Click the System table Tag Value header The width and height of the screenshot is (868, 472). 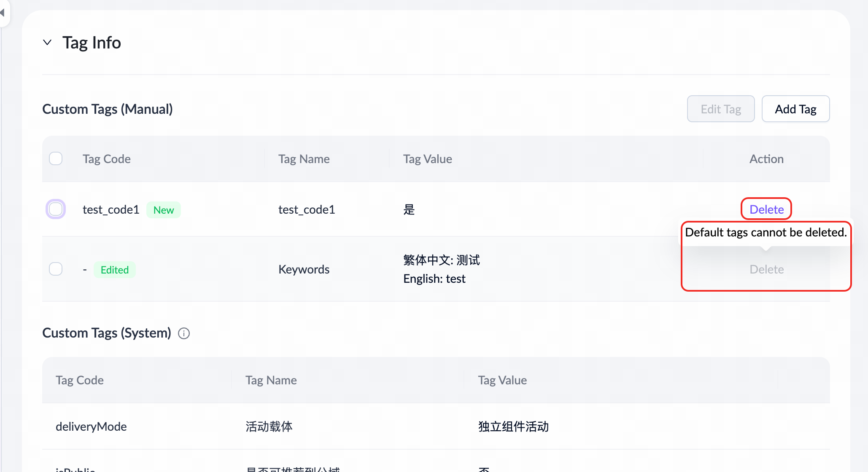[x=502, y=380]
